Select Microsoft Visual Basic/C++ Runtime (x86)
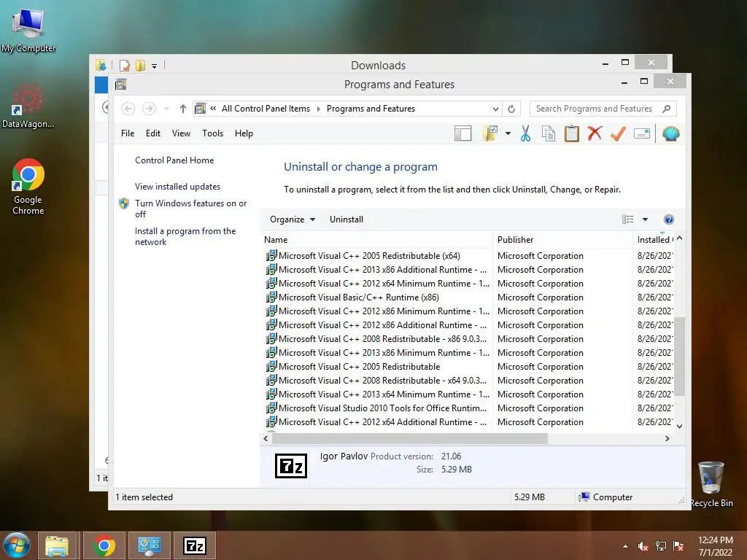747x560 pixels. pos(358,297)
